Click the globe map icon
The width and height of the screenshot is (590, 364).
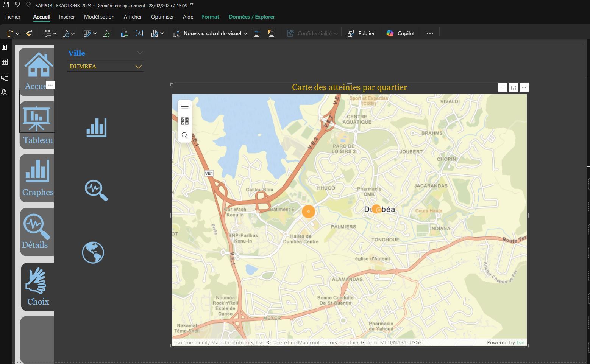[x=93, y=252]
